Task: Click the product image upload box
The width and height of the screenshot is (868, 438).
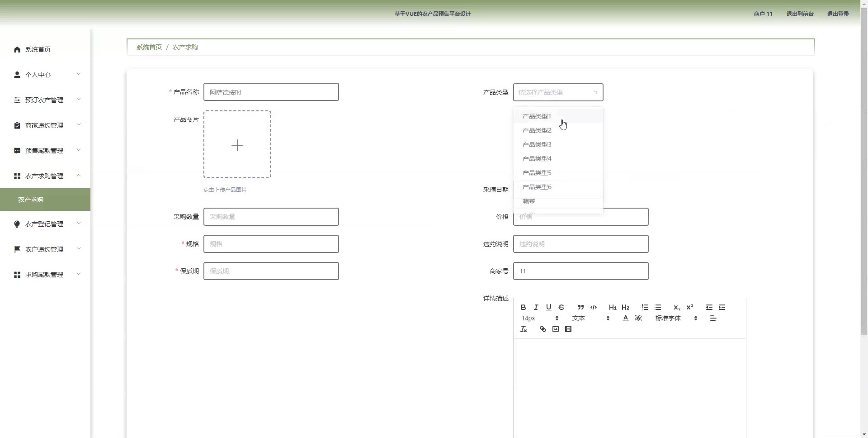Action: [x=237, y=144]
